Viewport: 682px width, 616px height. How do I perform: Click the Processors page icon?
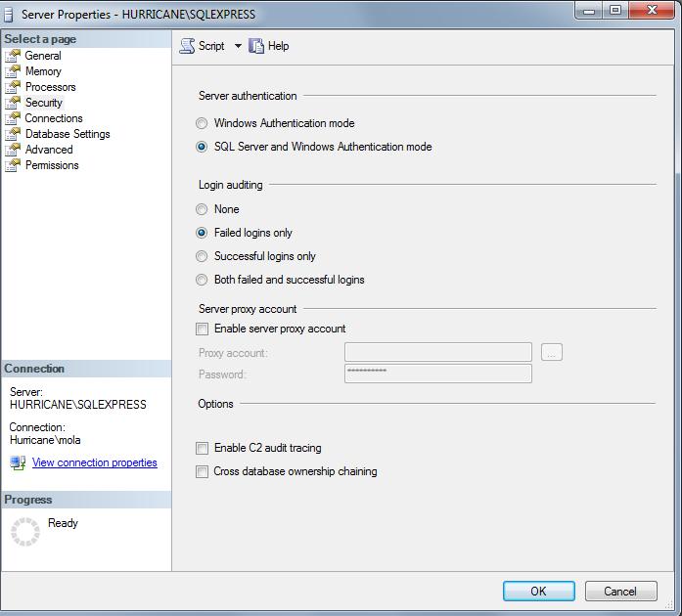click(13, 87)
